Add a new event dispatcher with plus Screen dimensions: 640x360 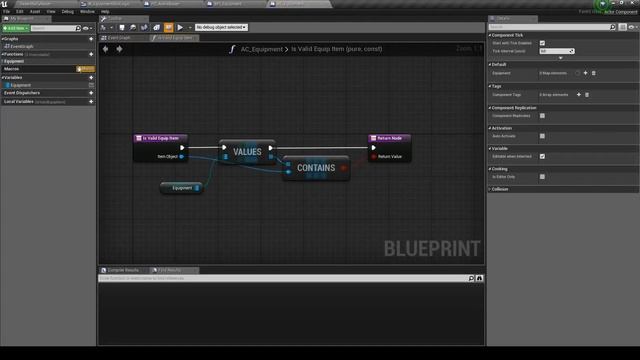click(91, 93)
